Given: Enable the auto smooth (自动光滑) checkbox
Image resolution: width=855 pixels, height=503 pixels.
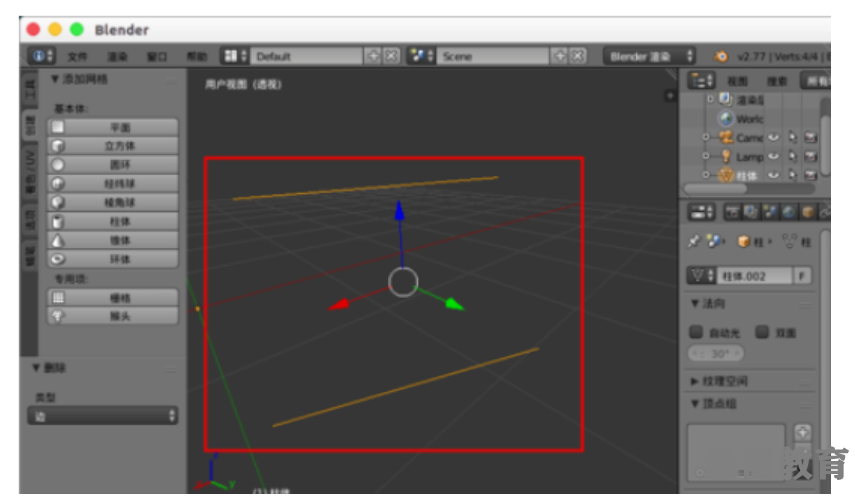Looking at the screenshot, I should pyautogui.click(x=696, y=332).
